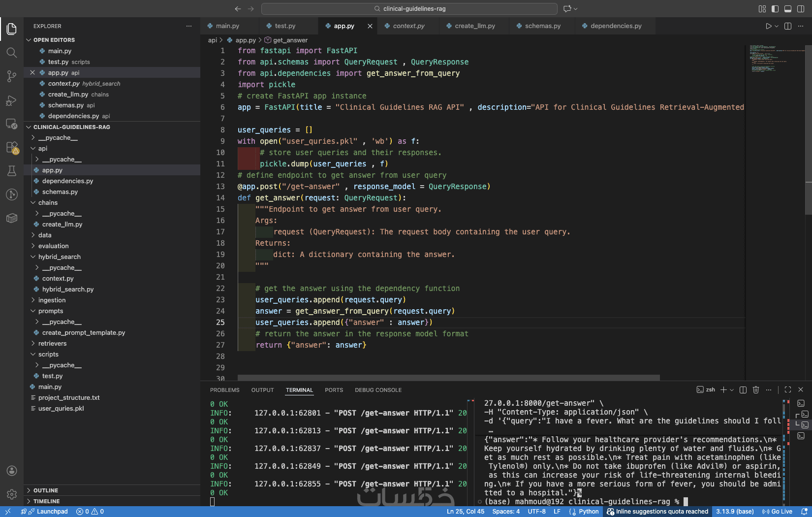Open the Search view in activity bar
This screenshot has width=812, height=517.
pos(12,53)
